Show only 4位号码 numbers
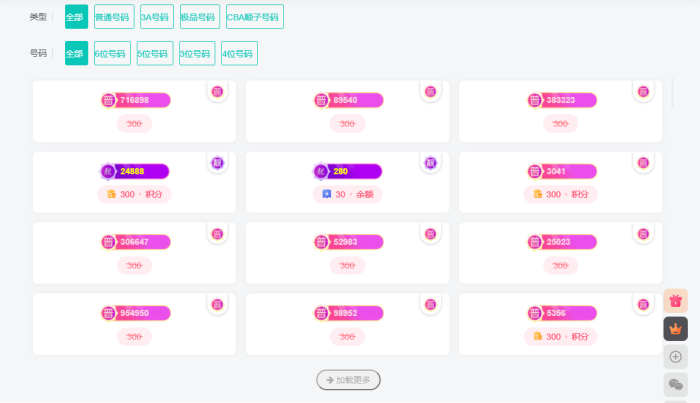Image resolution: width=700 pixels, height=403 pixels. tap(239, 53)
